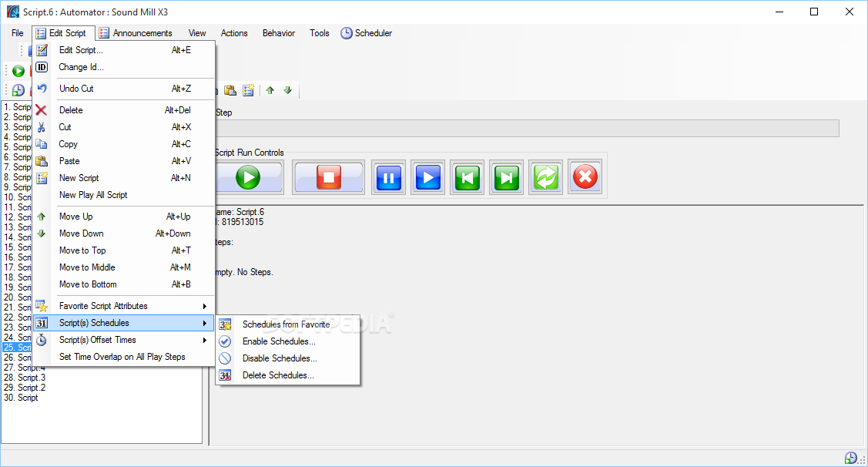Click the green Next step button
This screenshot has width=868, height=467.
click(507, 177)
